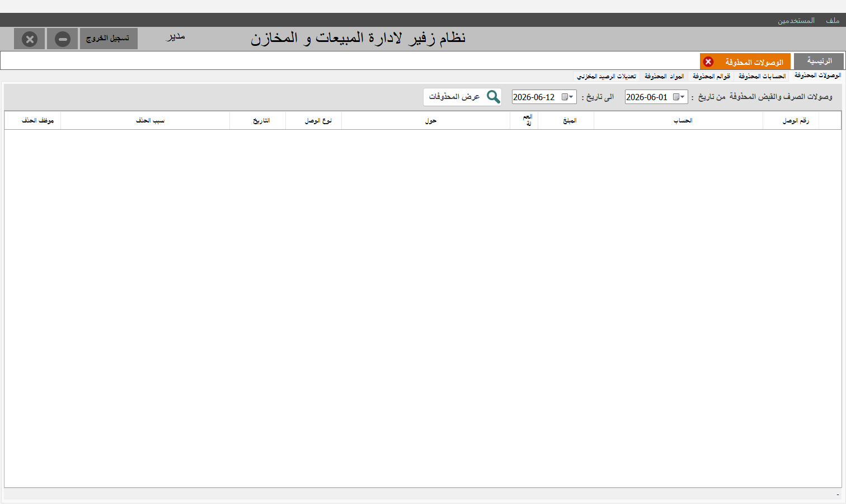Click the عرض المحذوفات button text

[454, 97]
